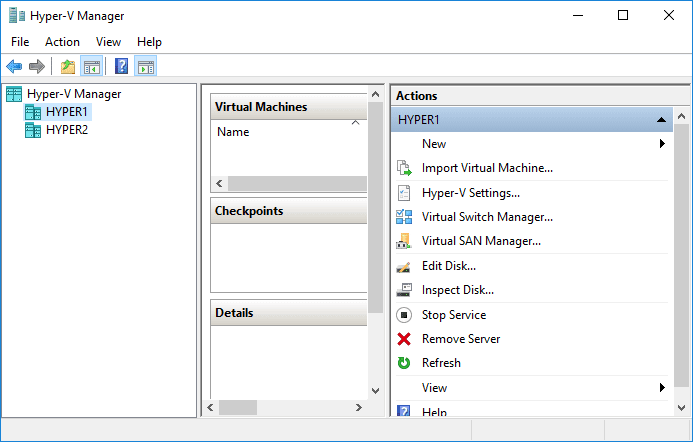Collapse the HYPER1 actions section arrow

click(661, 120)
